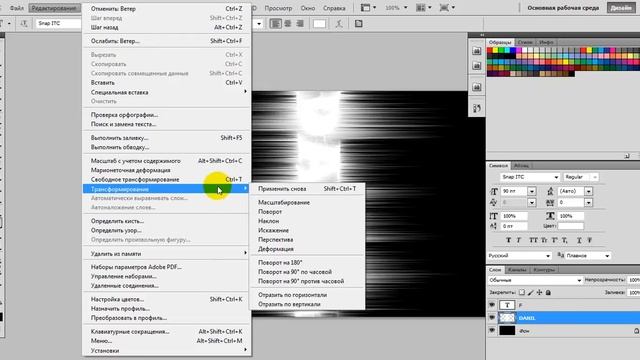Click the Фон layer black thumbnail
Screen dimensions: 640x360
pos(507,330)
